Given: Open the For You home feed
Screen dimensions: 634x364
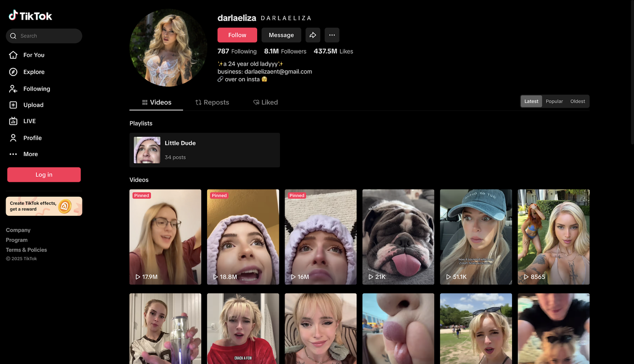Looking at the screenshot, I should point(33,55).
